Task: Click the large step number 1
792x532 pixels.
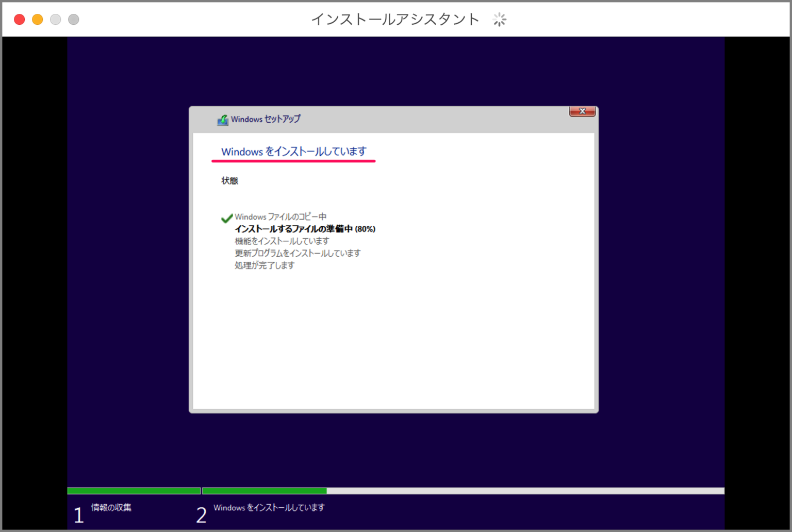Action: (x=78, y=513)
